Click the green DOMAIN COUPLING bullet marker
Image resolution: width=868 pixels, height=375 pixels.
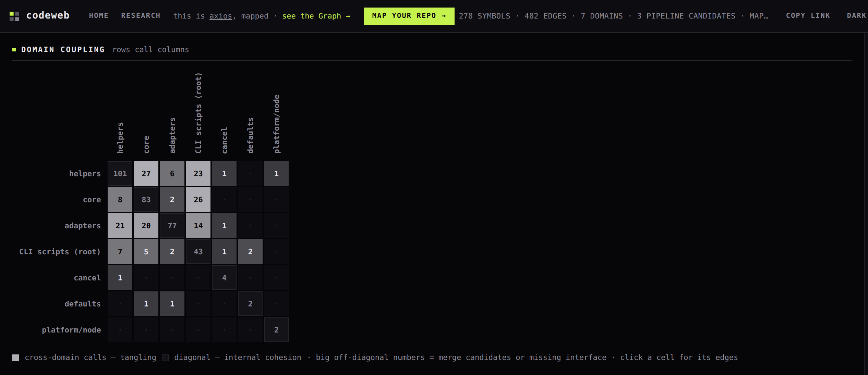click(14, 50)
